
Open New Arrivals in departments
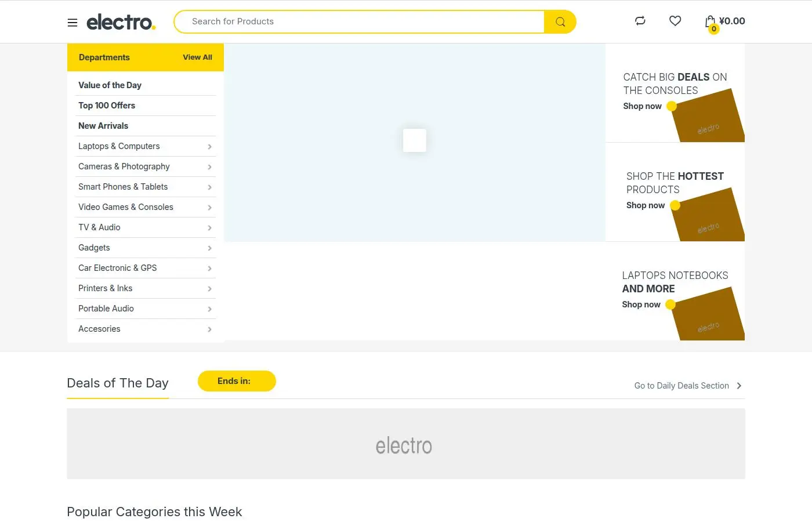103,126
